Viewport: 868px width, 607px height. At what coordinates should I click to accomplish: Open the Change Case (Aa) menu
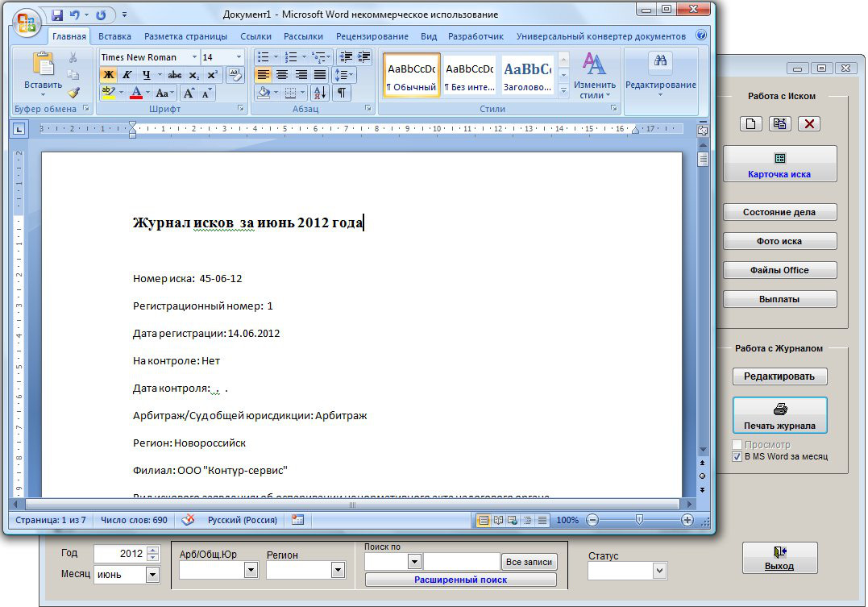[x=164, y=93]
